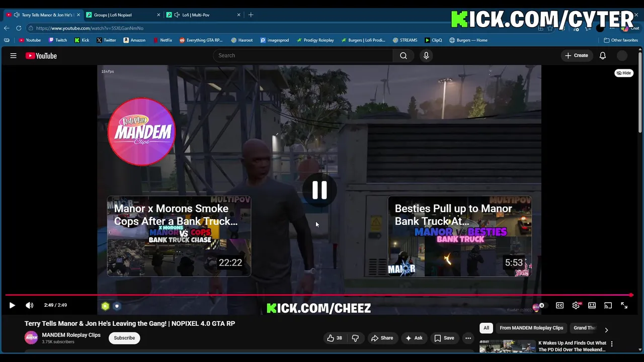Click the search magnifier button
Image resolution: width=644 pixels, height=362 pixels.
coord(404,56)
